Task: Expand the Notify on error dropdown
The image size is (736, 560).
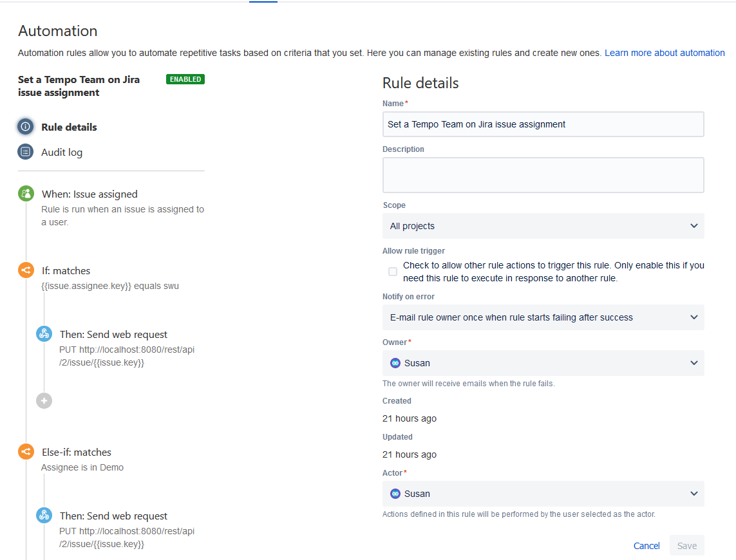Action: pos(543,317)
